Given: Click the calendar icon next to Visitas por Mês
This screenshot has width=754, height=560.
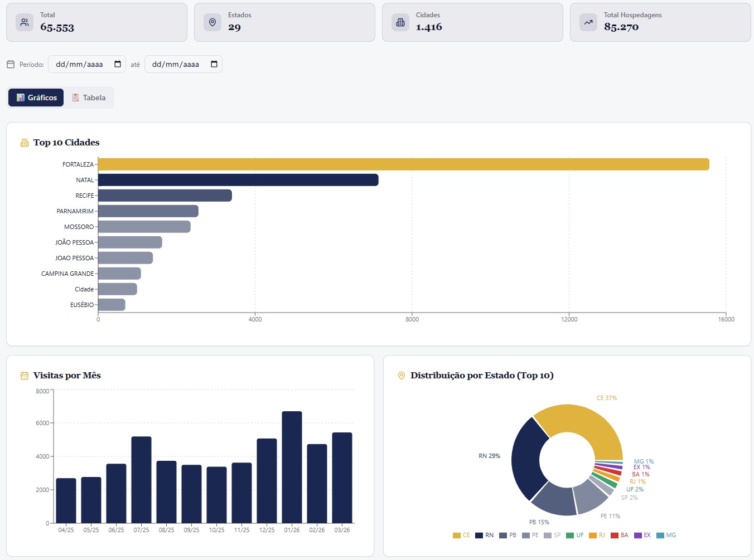Looking at the screenshot, I should tap(25, 376).
